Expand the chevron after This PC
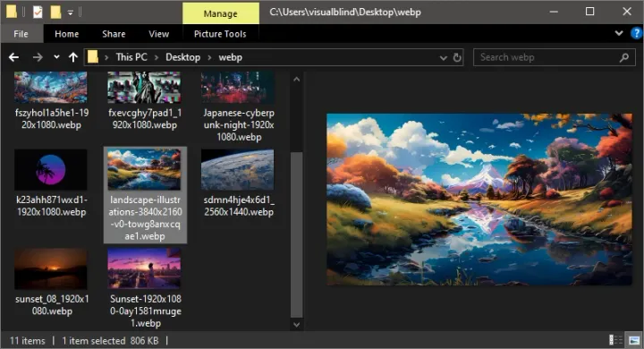 click(x=156, y=57)
